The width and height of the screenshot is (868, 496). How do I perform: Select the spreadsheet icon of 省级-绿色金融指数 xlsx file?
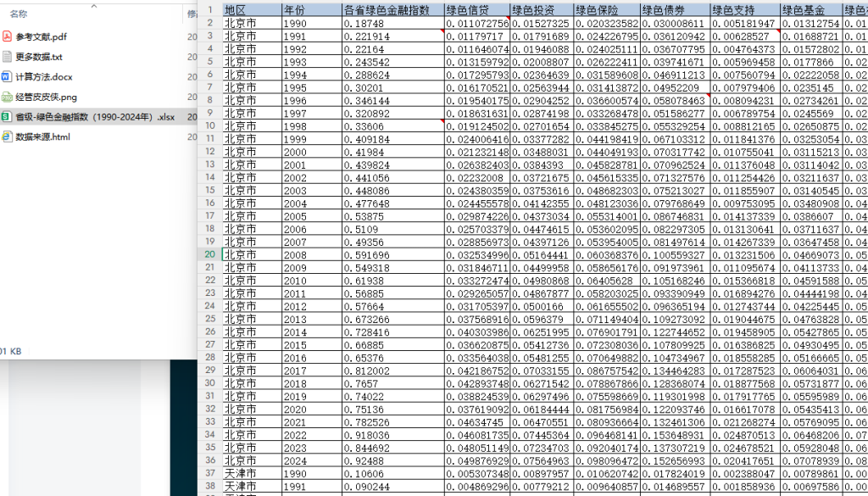point(7,117)
